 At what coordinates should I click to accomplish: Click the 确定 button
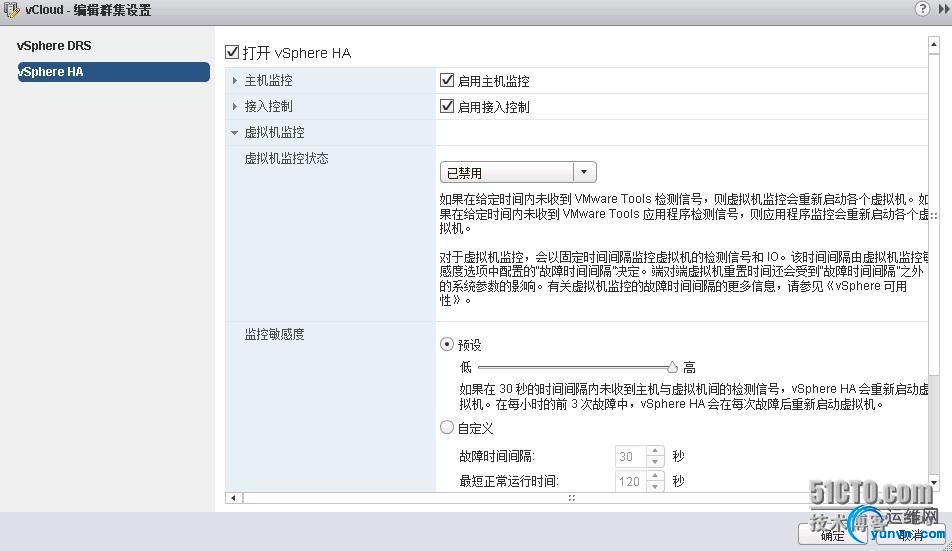tap(832, 535)
